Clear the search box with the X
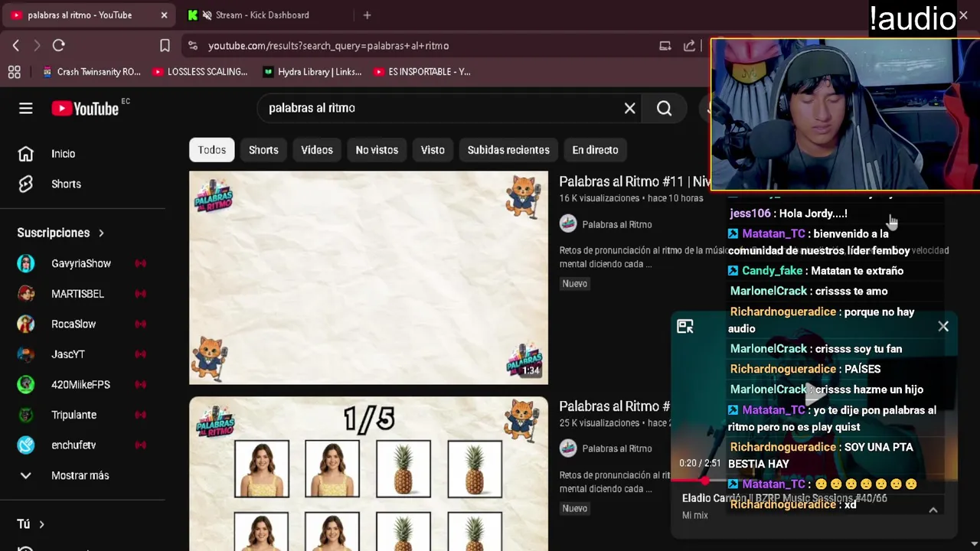 (629, 108)
